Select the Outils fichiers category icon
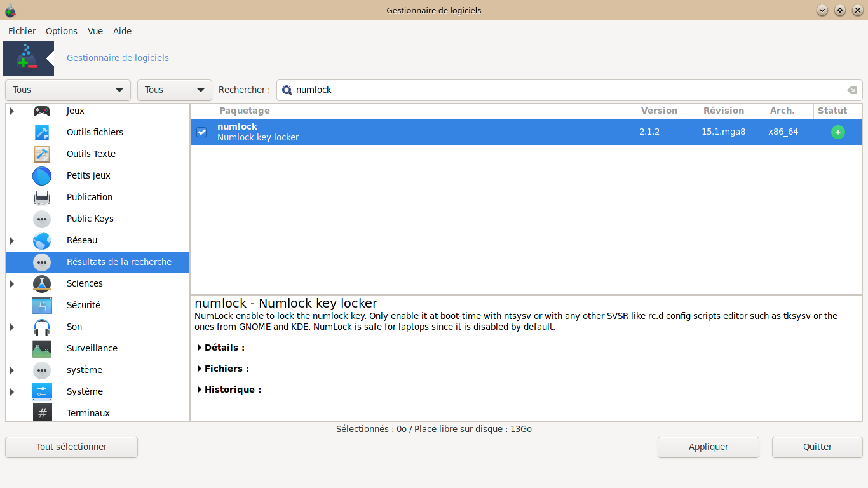The width and height of the screenshot is (868, 488). pyautogui.click(x=42, y=133)
